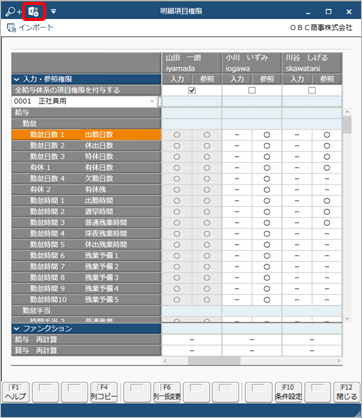The height and width of the screenshot is (418, 362).
Task: Click the 川谷 しげる skawatani column header
Action: click(x=312, y=63)
